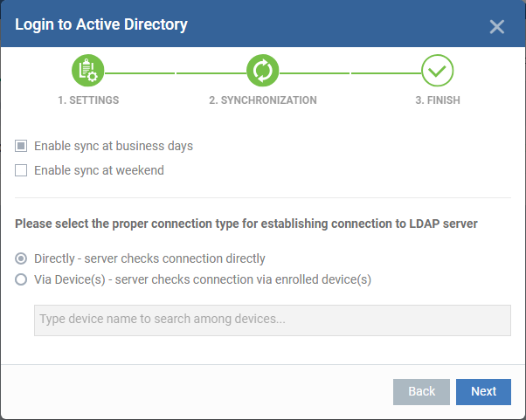Click the LDAP connection type heading text

tap(246, 224)
